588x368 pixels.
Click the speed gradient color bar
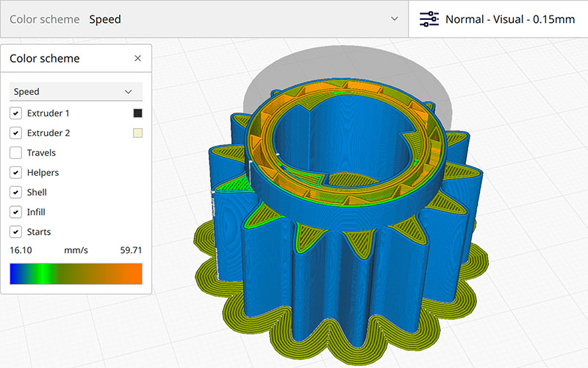click(76, 274)
